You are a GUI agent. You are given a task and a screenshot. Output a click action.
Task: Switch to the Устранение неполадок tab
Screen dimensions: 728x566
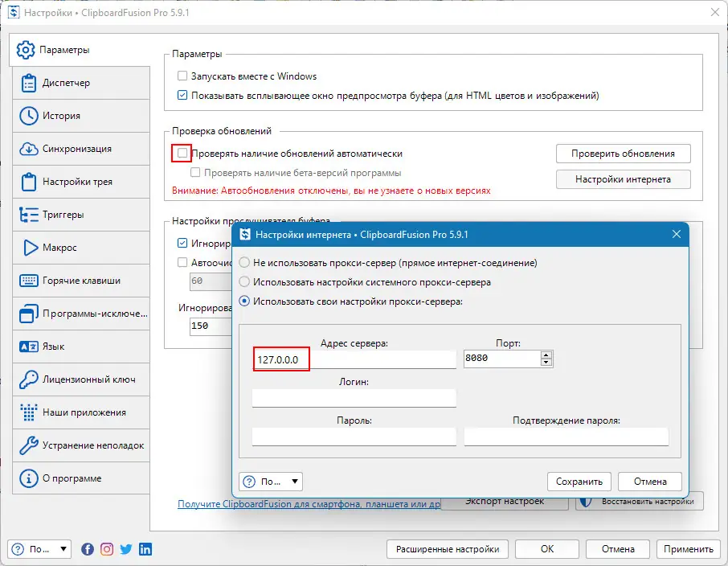pyautogui.click(x=81, y=445)
